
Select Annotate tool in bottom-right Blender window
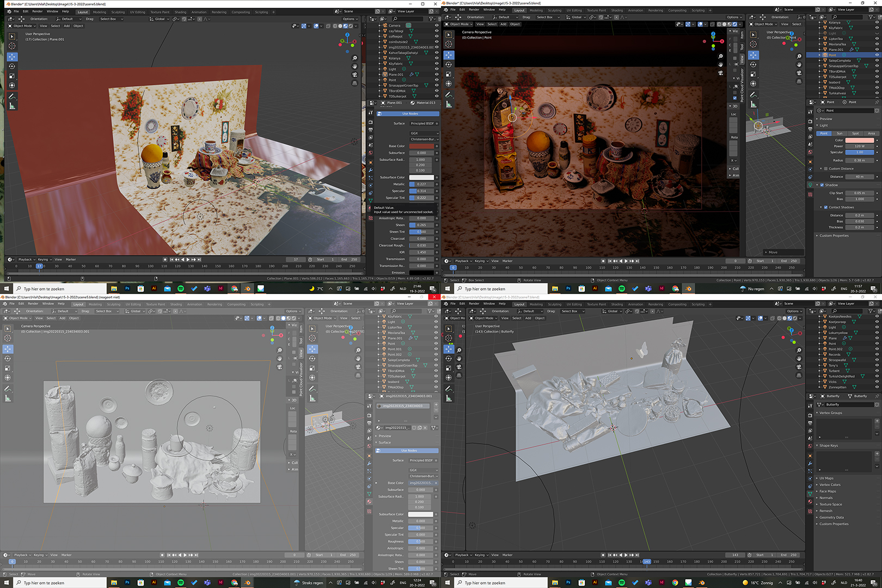449,389
